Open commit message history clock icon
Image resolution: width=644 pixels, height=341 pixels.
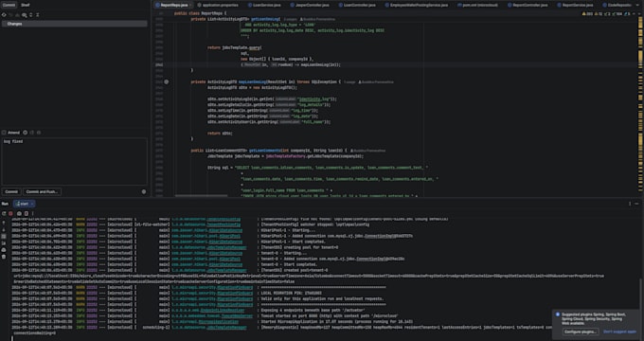(25, 133)
